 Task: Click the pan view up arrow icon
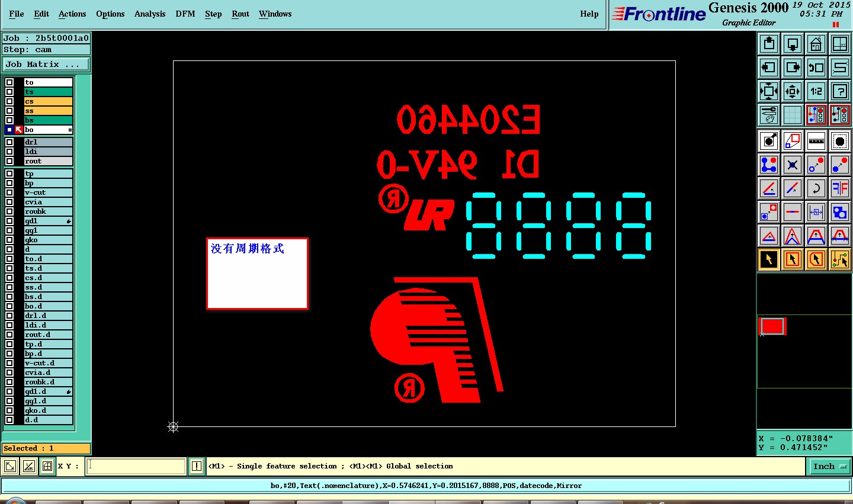click(x=769, y=44)
